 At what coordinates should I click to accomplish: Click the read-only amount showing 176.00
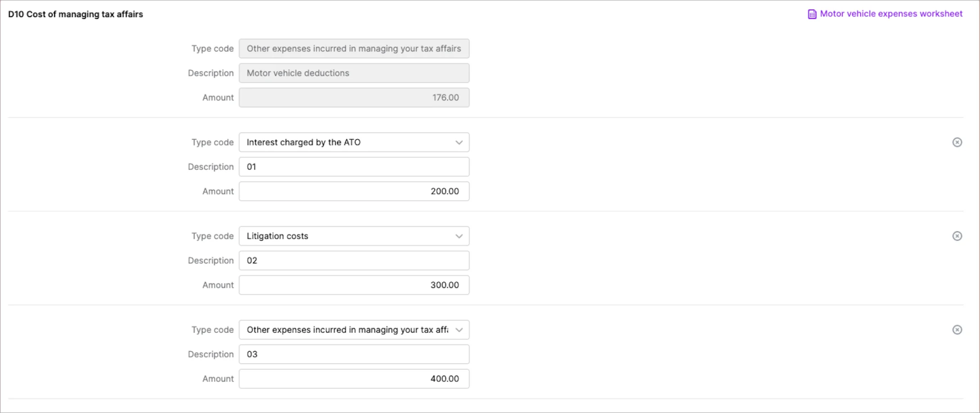click(x=354, y=97)
